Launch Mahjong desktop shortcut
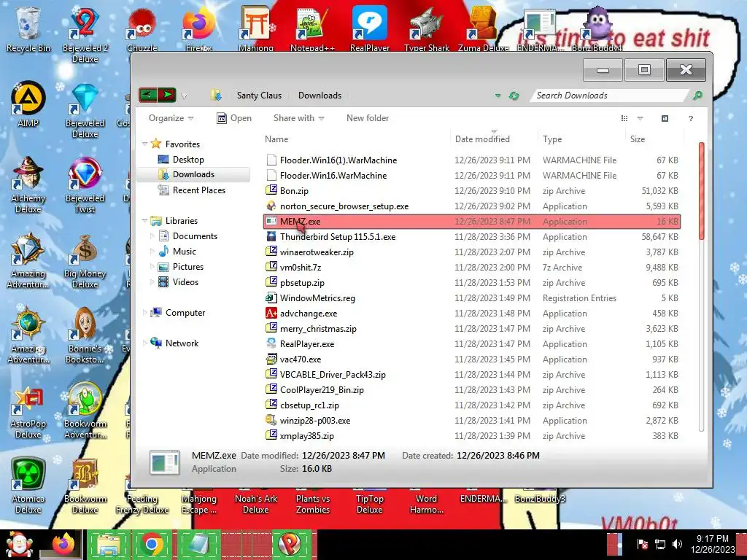 pyautogui.click(x=256, y=29)
